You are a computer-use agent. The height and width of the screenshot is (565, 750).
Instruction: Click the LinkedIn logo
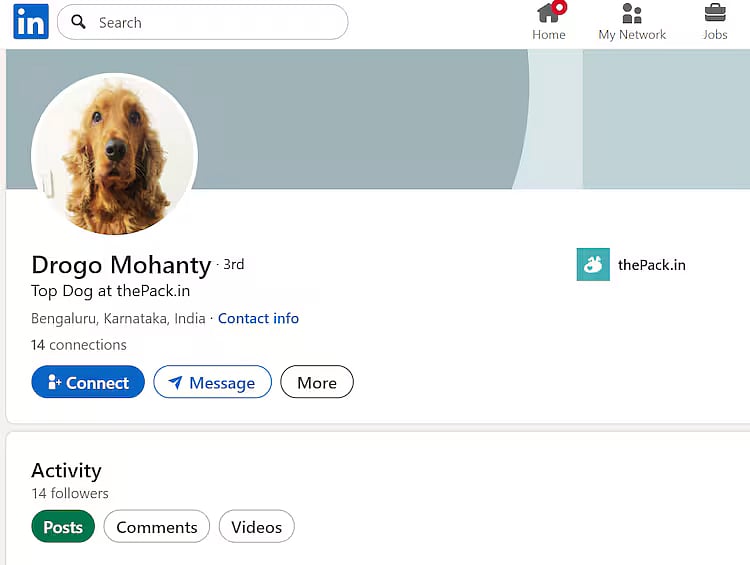30,22
